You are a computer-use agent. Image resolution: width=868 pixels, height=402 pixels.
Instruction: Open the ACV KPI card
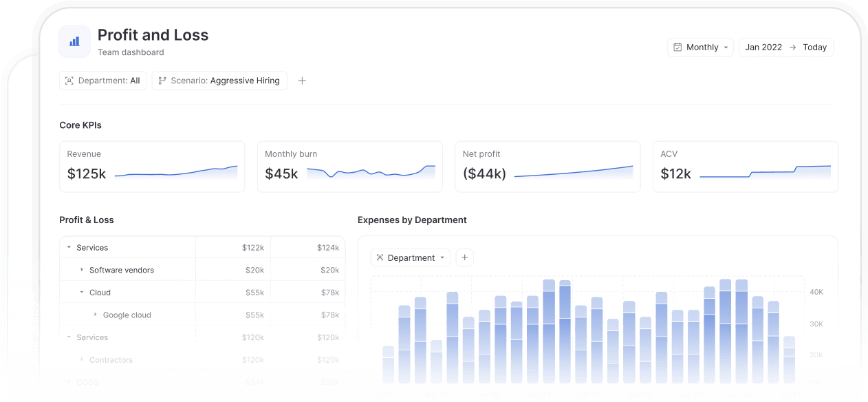click(x=746, y=167)
